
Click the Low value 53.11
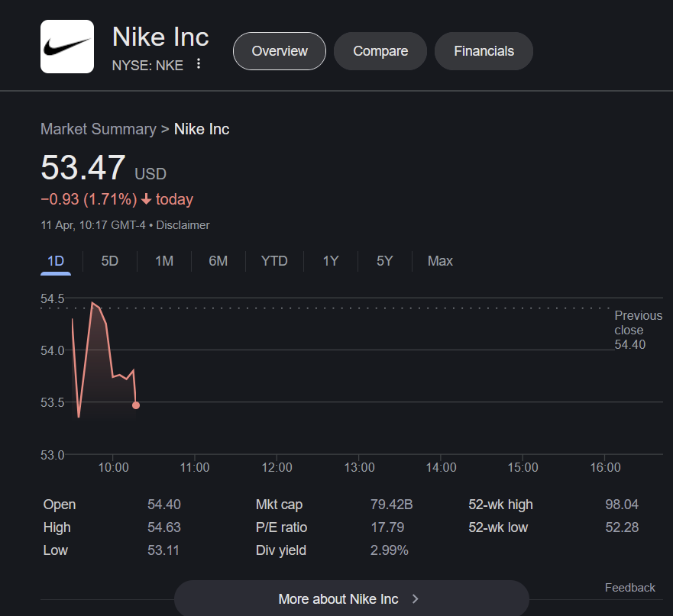coord(163,550)
